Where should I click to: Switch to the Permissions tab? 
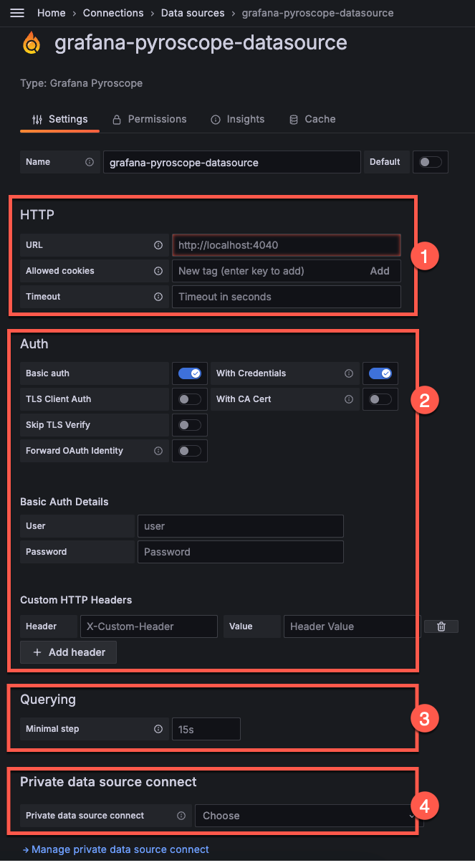(150, 119)
